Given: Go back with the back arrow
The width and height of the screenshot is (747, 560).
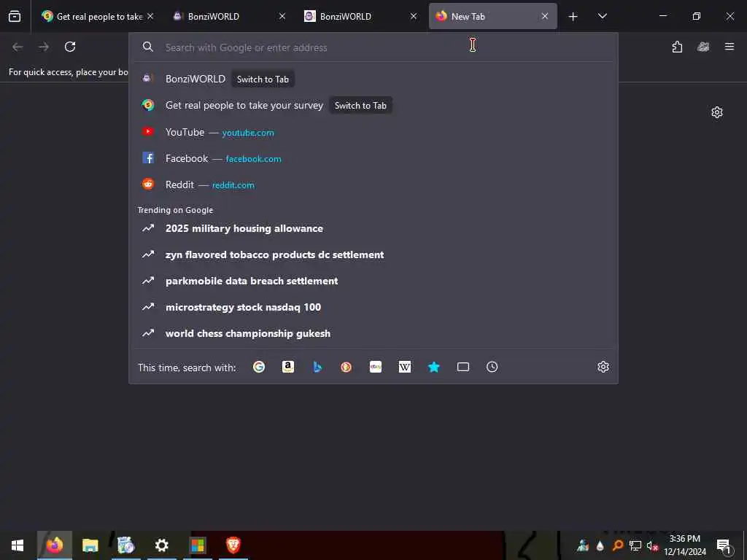Looking at the screenshot, I should click(18, 47).
